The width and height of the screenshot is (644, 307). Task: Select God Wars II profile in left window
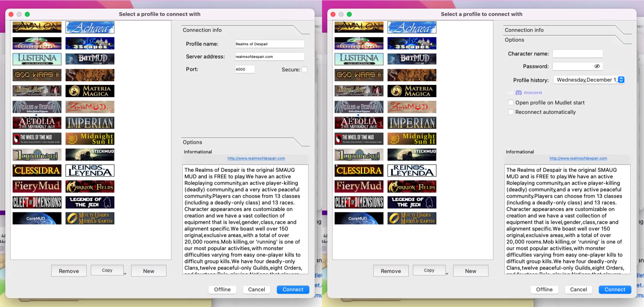click(37, 75)
